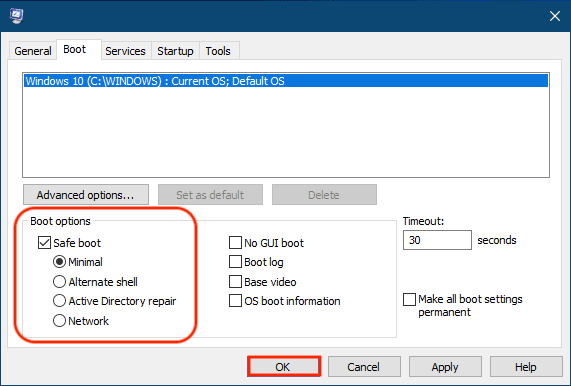Click the System Configuration title bar icon
Viewport: 571px width, 386px height.
(x=16, y=16)
